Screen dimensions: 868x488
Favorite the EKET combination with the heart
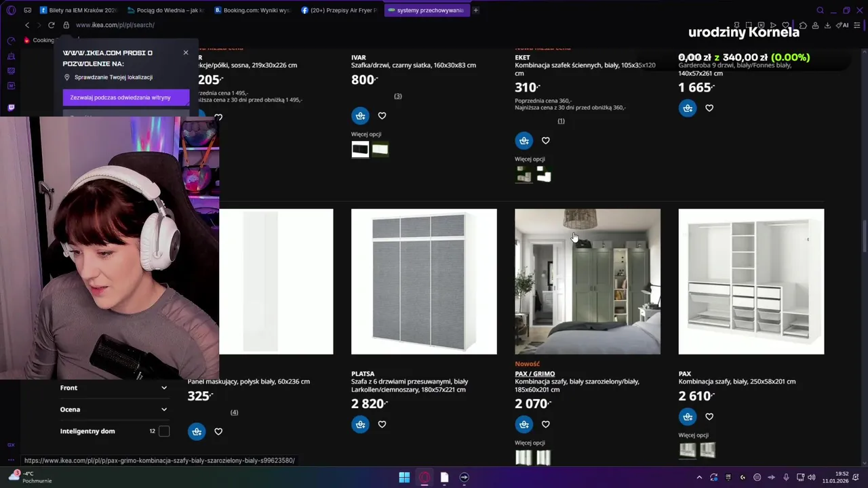(546, 141)
